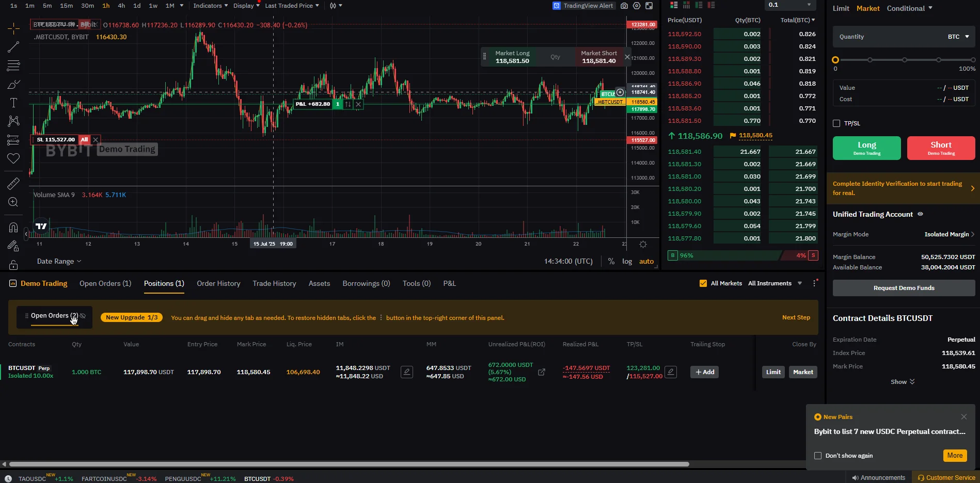
Task: Expand Contract Details with Show
Action: [x=903, y=382]
